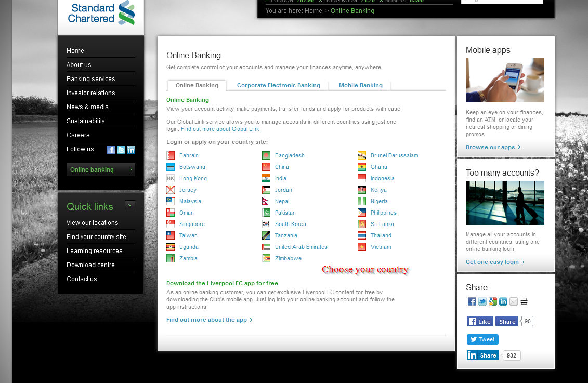This screenshot has width=588, height=383.
Task: Open the Philippines country link
Action: pos(384,213)
